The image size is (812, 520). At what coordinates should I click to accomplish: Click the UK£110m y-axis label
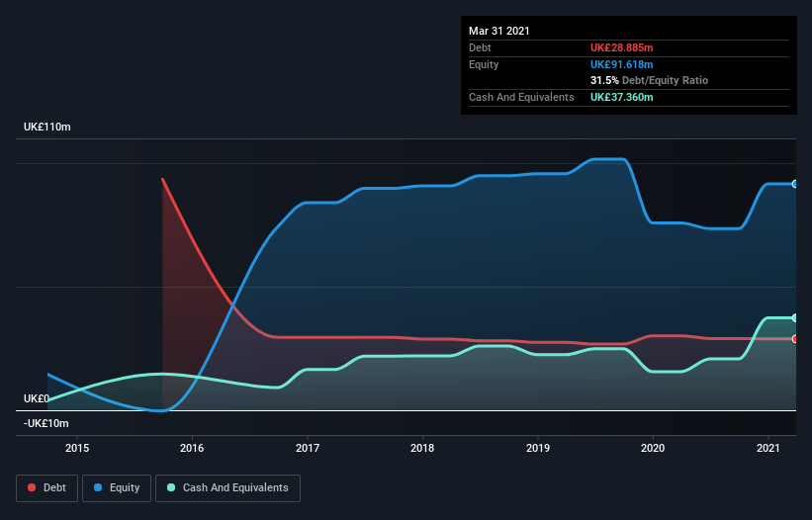[47, 127]
